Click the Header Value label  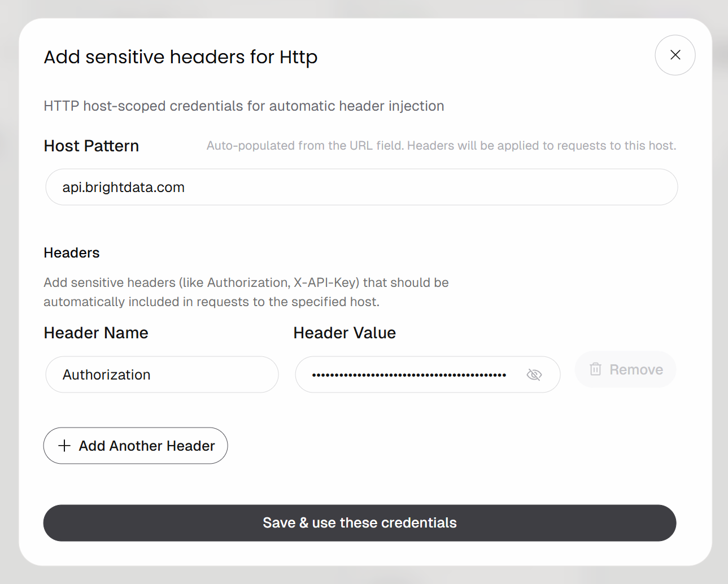[345, 333]
